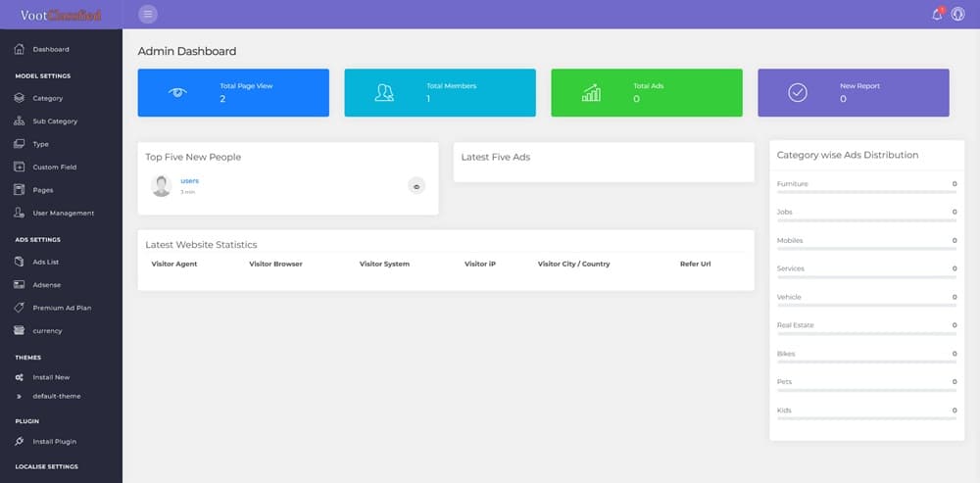Image resolution: width=980 pixels, height=483 pixels.
Task: Click the notification bell icon
Action: click(937, 14)
